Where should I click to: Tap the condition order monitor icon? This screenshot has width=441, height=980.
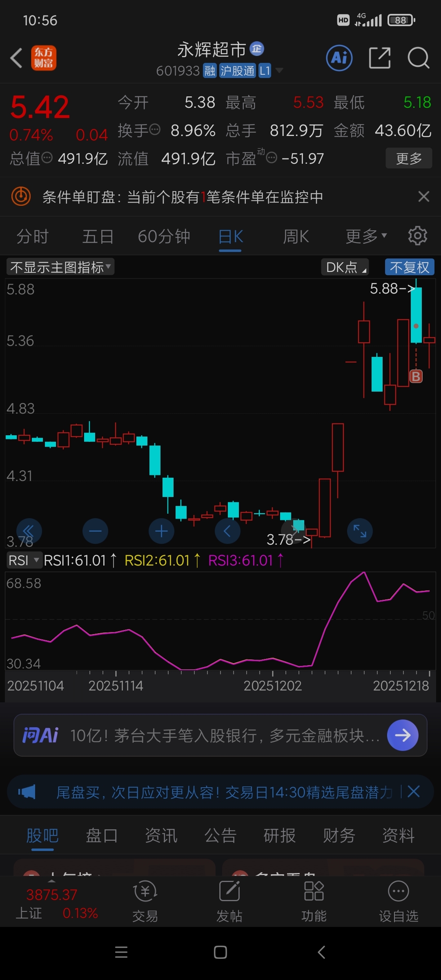21,196
